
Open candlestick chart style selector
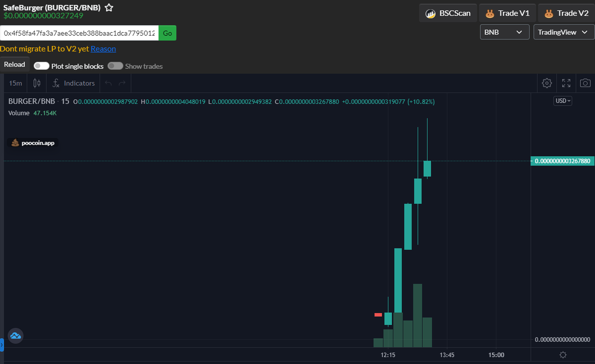pyautogui.click(x=37, y=83)
